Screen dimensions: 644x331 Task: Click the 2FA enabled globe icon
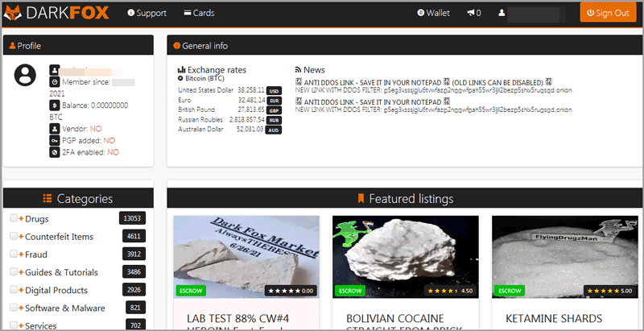pos(55,152)
